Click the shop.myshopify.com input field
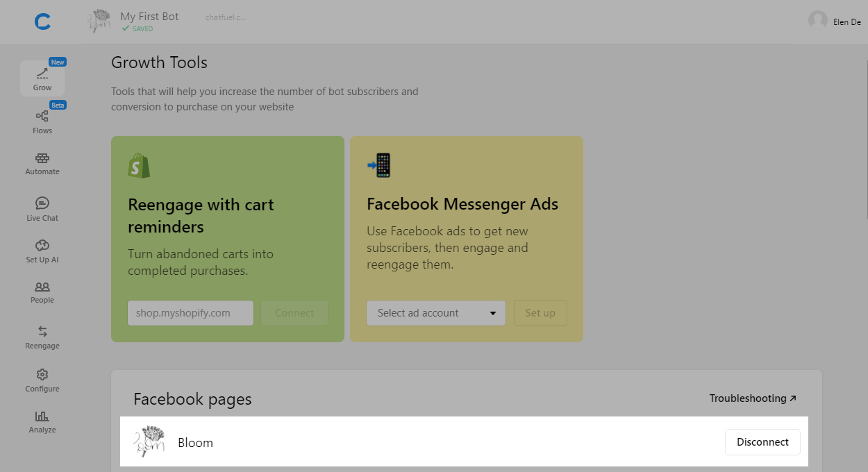 click(x=190, y=313)
